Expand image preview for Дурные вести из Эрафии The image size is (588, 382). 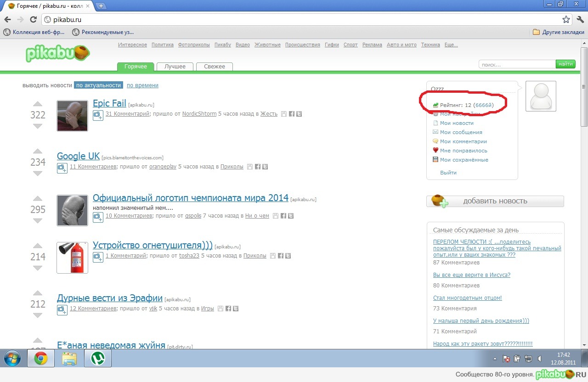click(x=62, y=310)
